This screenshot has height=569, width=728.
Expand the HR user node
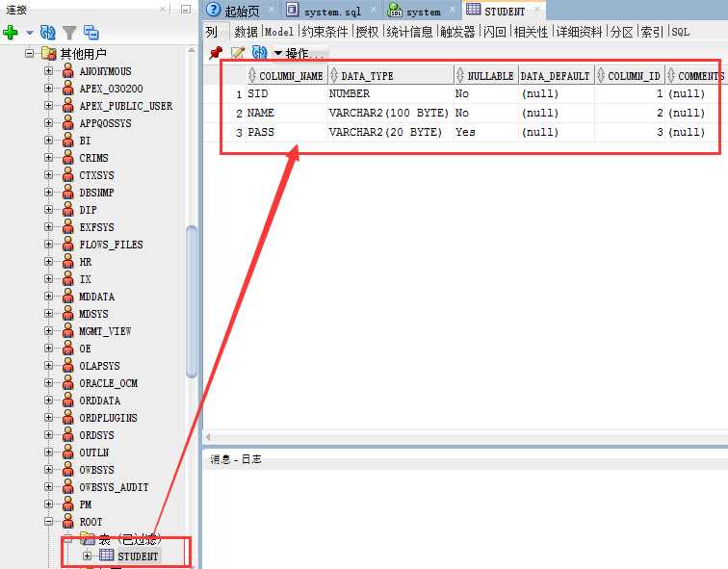pyautogui.click(x=48, y=261)
